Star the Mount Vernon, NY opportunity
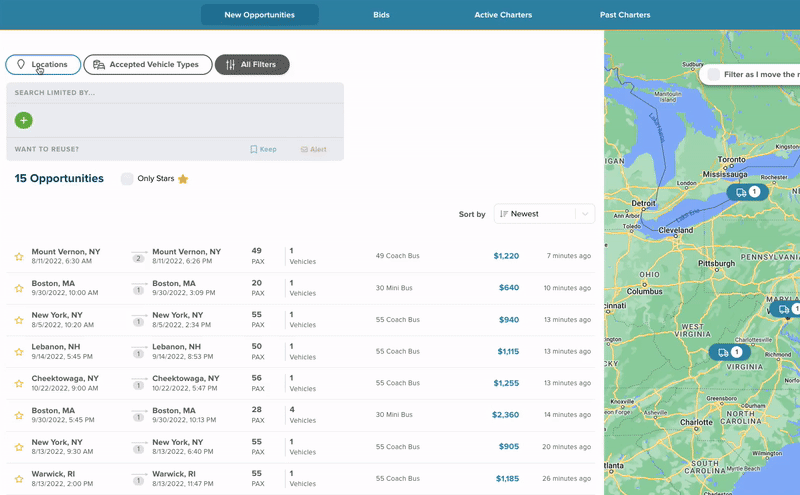 pos(19,257)
